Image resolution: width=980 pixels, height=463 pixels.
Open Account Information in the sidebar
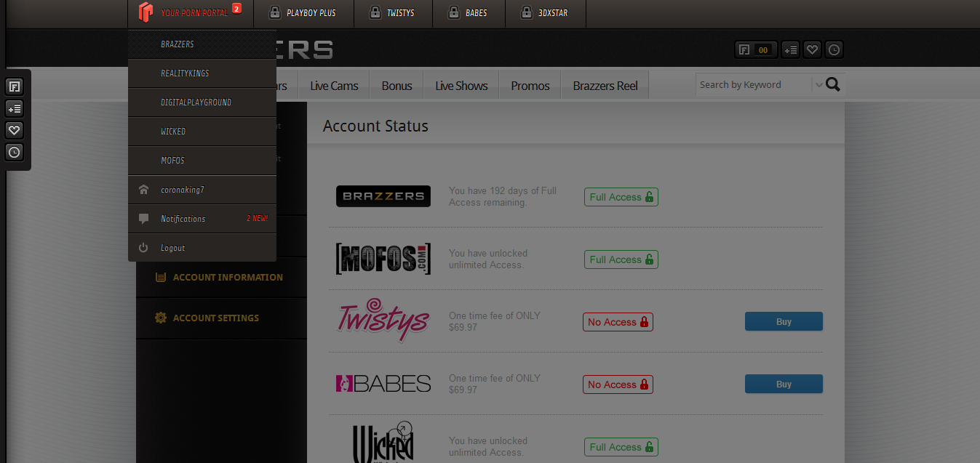pos(221,277)
